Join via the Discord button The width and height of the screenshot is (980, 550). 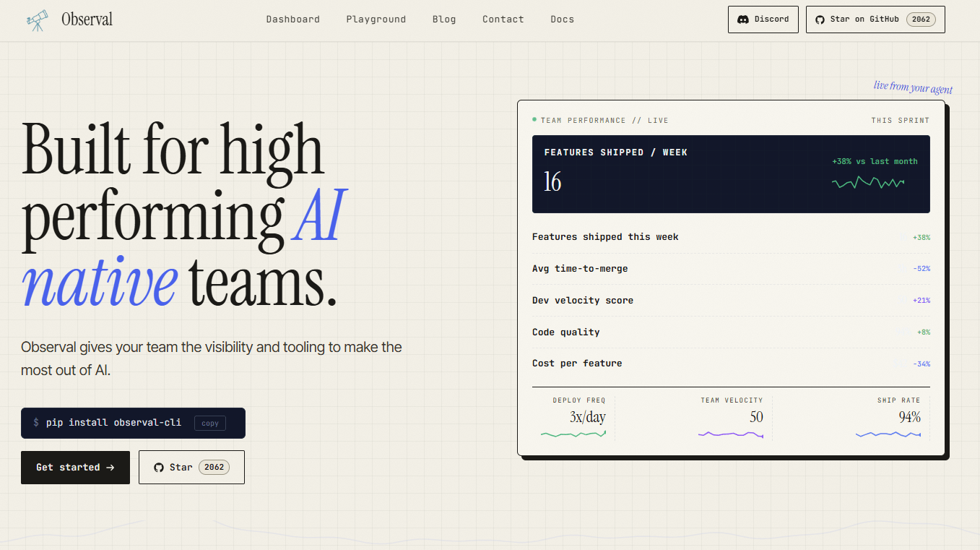[763, 20]
